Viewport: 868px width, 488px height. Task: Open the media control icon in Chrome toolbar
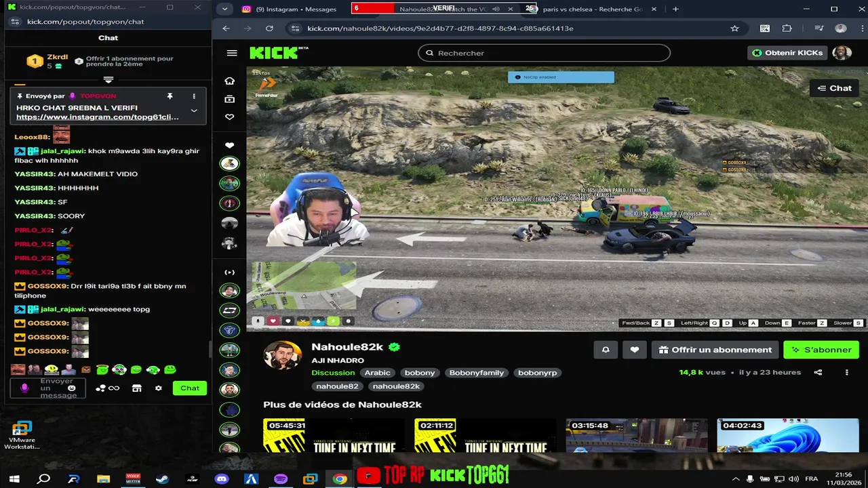click(x=819, y=28)
